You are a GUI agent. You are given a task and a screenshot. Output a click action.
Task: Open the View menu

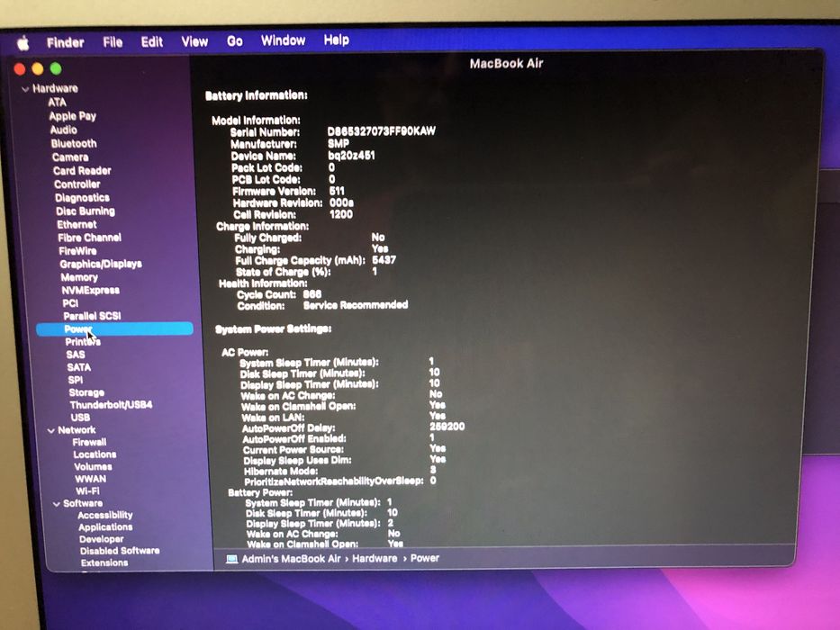[194, 41]
